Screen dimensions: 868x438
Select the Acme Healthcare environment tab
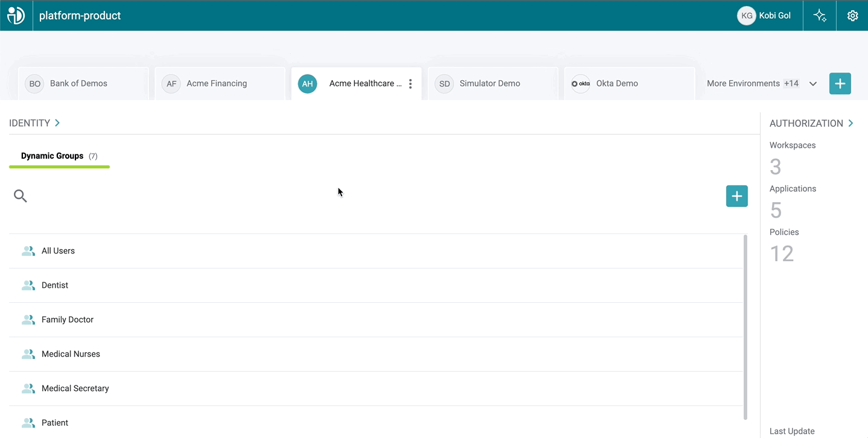[356, 84]
